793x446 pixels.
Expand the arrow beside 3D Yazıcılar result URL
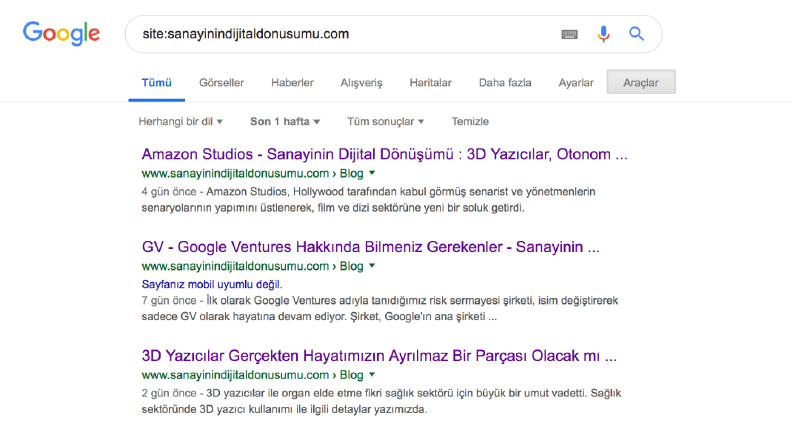[x=372, y=375]
